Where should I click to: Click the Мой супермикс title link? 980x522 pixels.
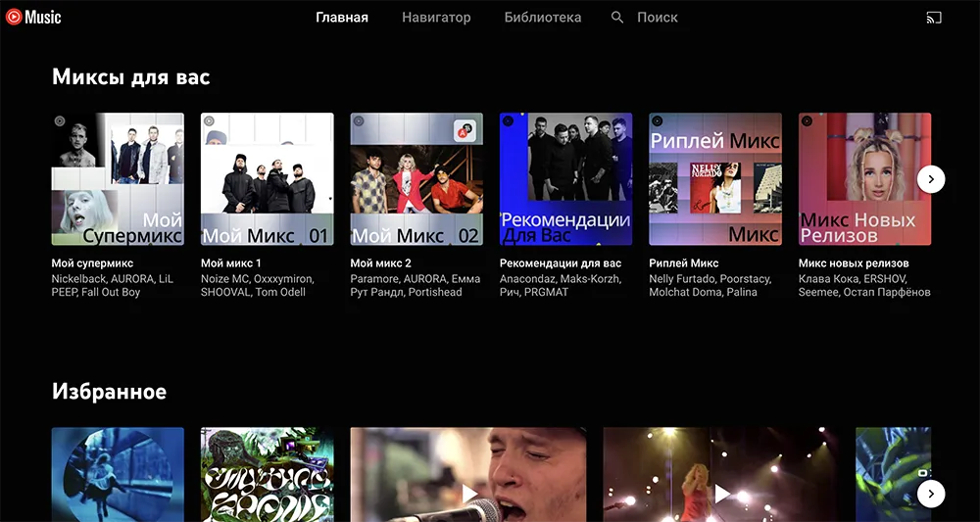(x=92, y=263)
